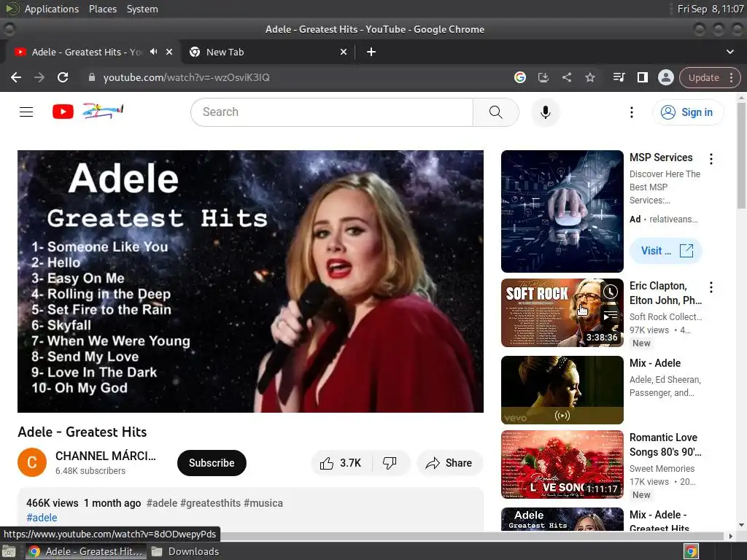The height and width of the screenshot is (560, 747).
Task: Click the YouTube doodle next to logo
Action: (103, 112)
